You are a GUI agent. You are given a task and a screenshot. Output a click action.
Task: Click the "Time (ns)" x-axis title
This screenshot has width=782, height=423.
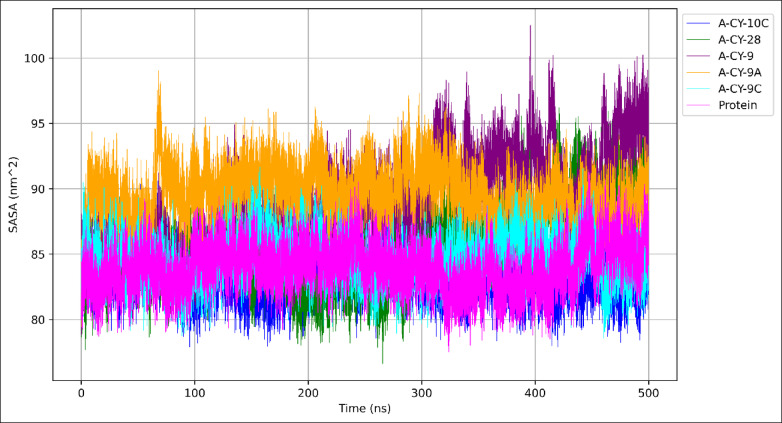[x=364, y=410]
